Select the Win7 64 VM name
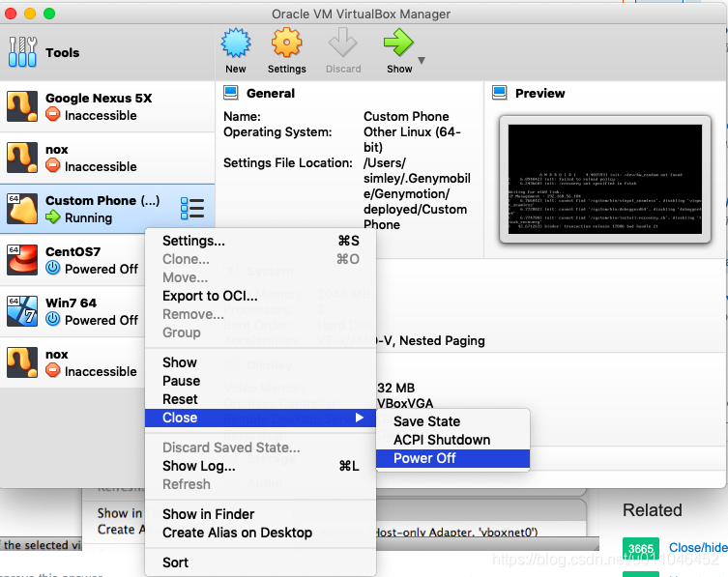 click(71, 303)
